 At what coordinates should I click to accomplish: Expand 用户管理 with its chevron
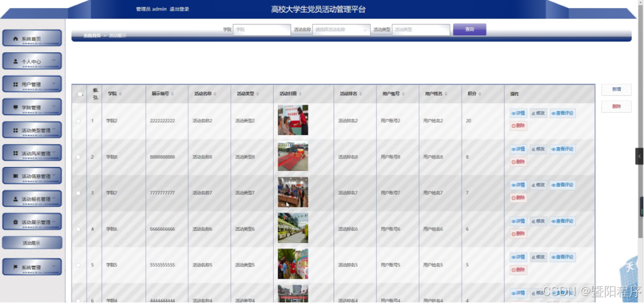[54, 84]
